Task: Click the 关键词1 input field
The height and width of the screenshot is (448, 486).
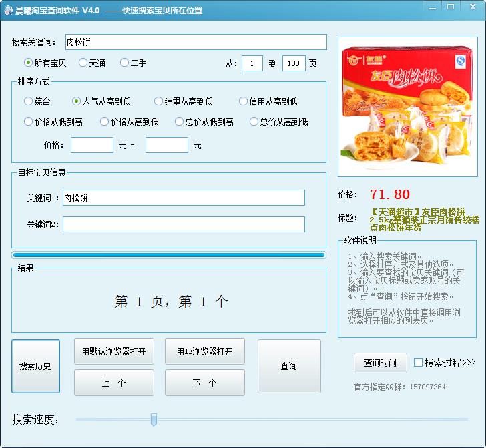Action: coord(184,198)
